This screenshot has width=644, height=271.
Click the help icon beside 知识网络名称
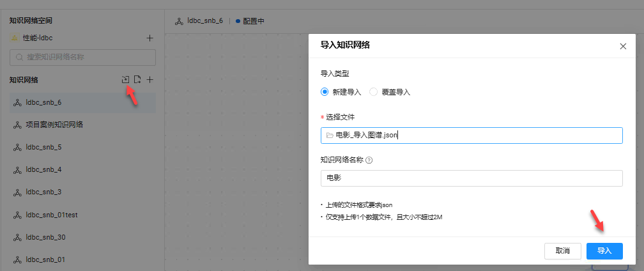click(x=369, y=160)
